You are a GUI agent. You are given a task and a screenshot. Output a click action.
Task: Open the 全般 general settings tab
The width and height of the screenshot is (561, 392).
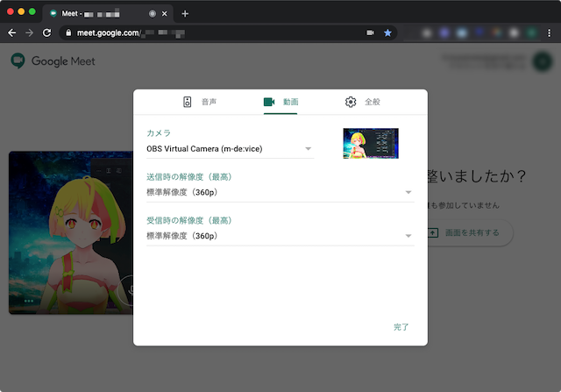click(x=362, y=102)
